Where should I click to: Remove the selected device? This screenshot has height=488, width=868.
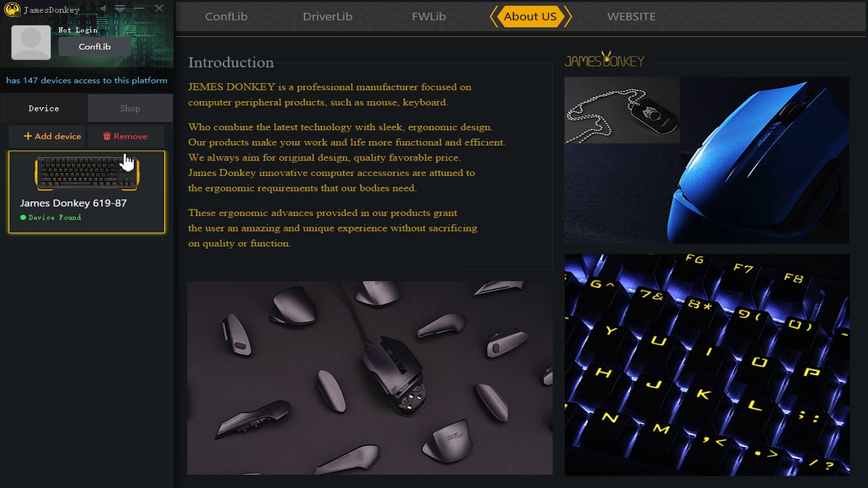pyautogui.click(x=125, y=136)
